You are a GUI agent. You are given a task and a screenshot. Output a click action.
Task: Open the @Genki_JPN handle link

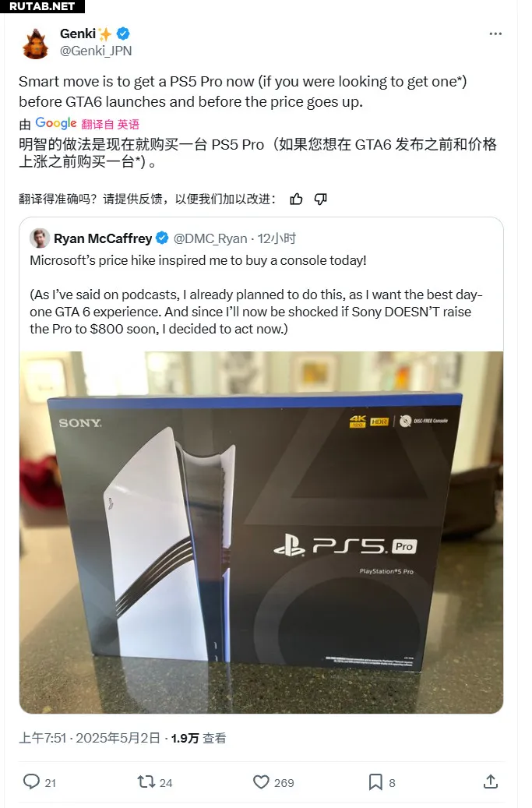(96, 51)
